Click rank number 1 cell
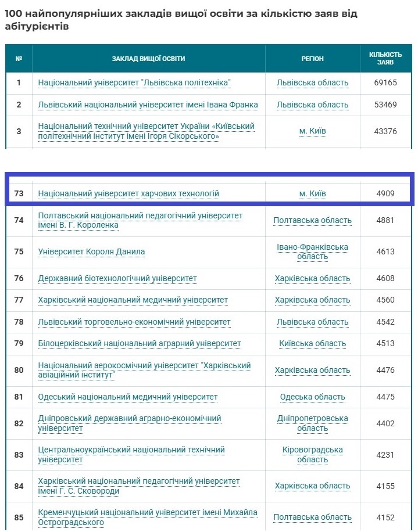The height and width of the screenshot is (532, 418). coord(19,83)
